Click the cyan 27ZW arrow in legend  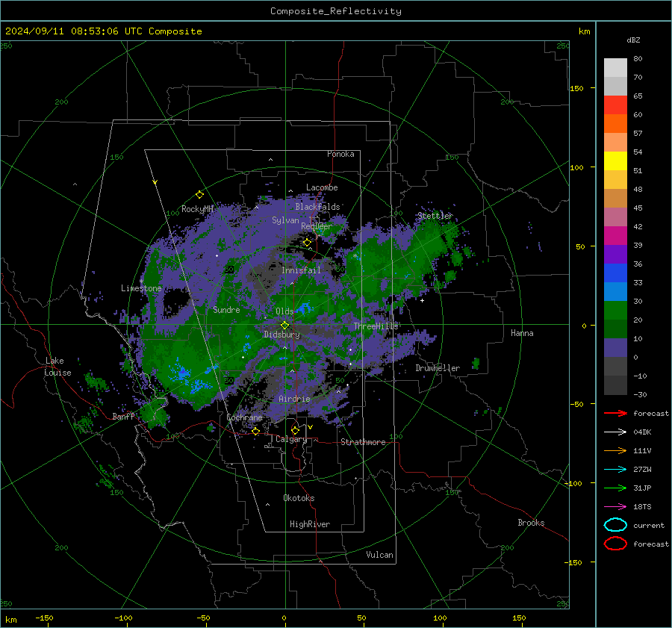[615, 470]
